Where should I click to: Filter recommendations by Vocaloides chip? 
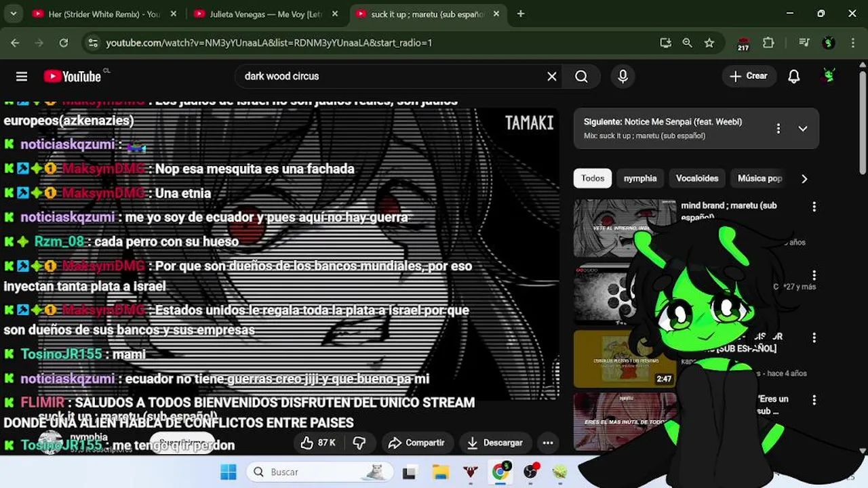tap(697, 178)
